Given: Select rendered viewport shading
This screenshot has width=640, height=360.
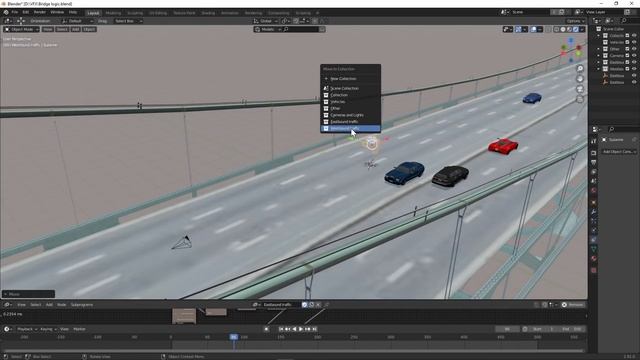Looking at the screenshot, I should 576,29.
